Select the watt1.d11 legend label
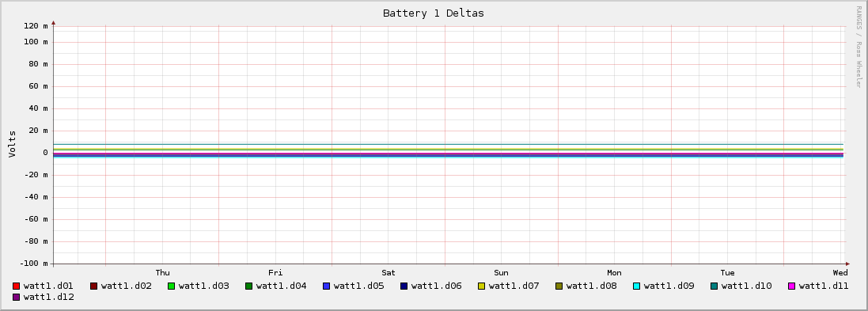Image resolution: width=868 pixels, height=311 pixels. 824,286
